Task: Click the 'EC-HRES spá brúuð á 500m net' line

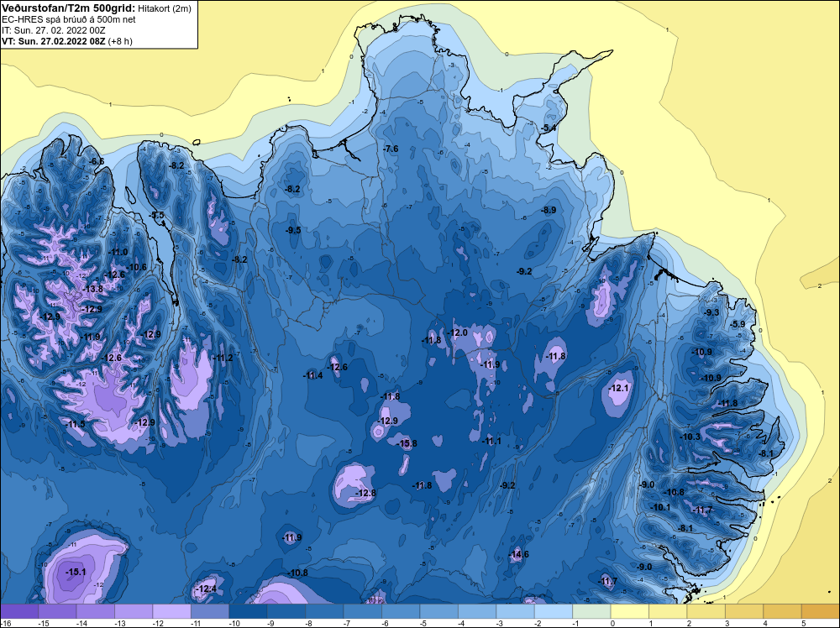Action: 69,20
